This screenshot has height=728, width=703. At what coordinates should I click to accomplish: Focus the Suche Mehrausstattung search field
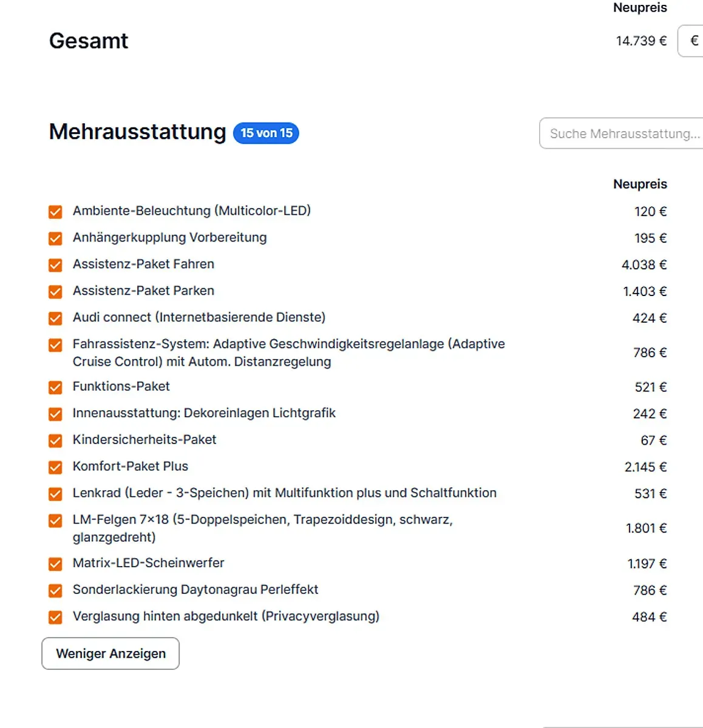point(621,133)
